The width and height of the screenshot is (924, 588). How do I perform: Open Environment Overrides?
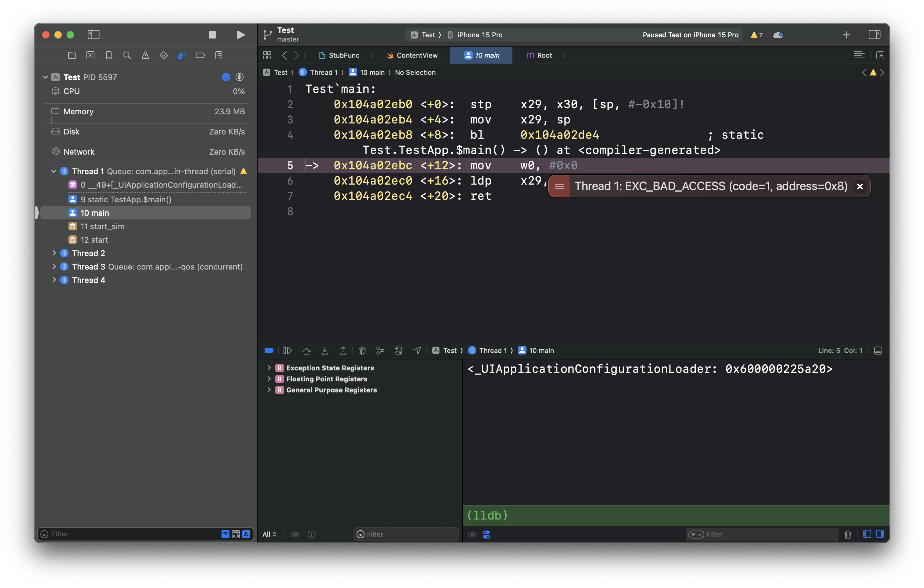pos(399,351)
